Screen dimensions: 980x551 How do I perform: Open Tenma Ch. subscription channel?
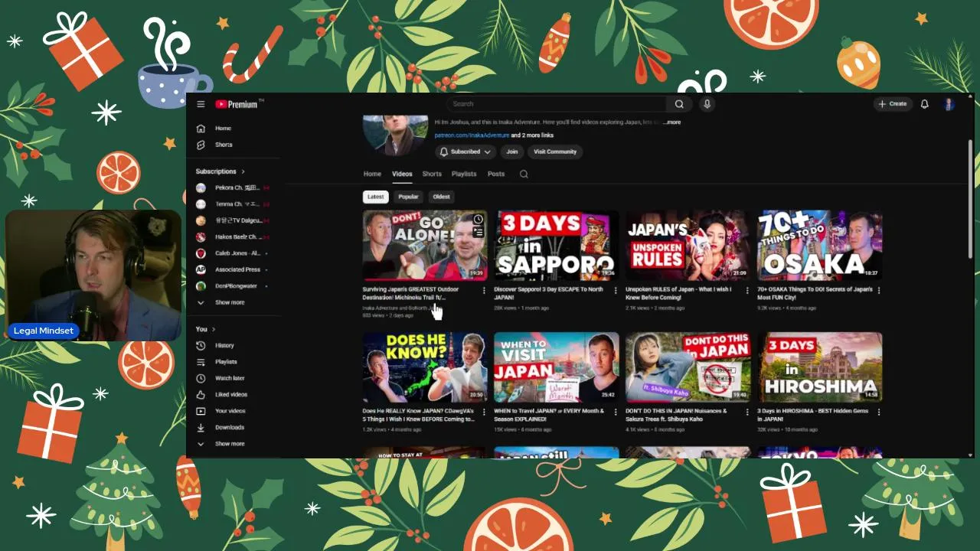click(234, 204)
